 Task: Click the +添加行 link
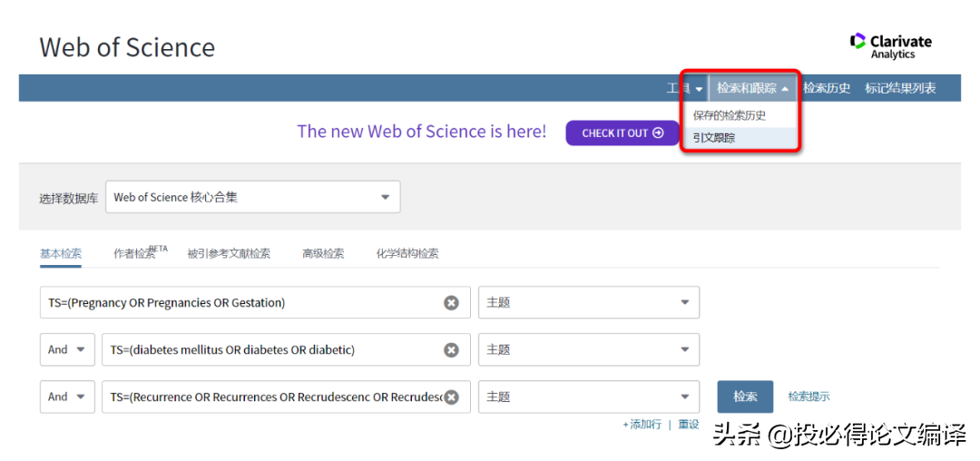[x=642, y=424]
